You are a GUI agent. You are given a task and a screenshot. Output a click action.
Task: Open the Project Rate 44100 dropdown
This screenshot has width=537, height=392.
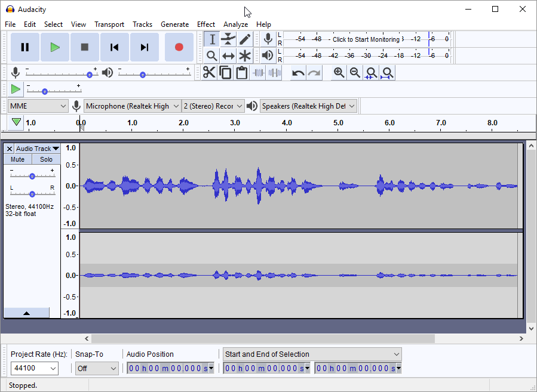click(x=35, y=368)
